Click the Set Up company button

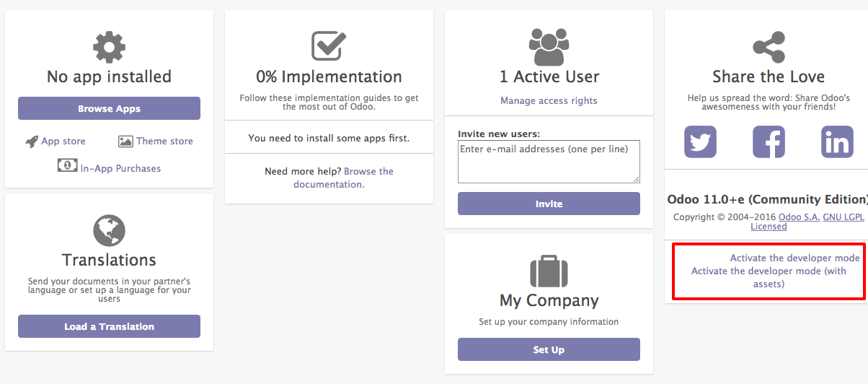coord(549,349)
